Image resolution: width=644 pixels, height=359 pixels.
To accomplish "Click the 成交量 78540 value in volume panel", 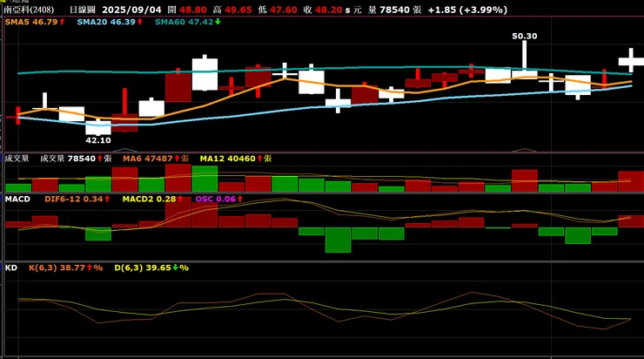I will pyautogui.click(x=76, y=159).
